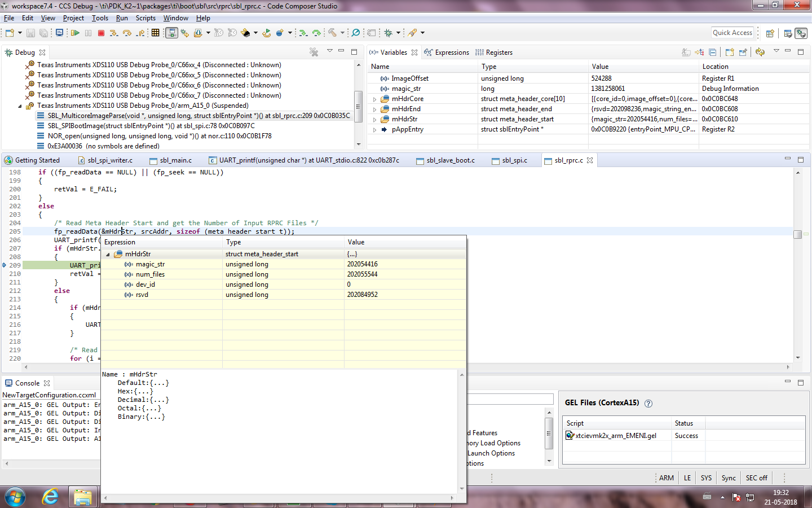Expand the mHdrCore variable row

[x=374, y=99]
